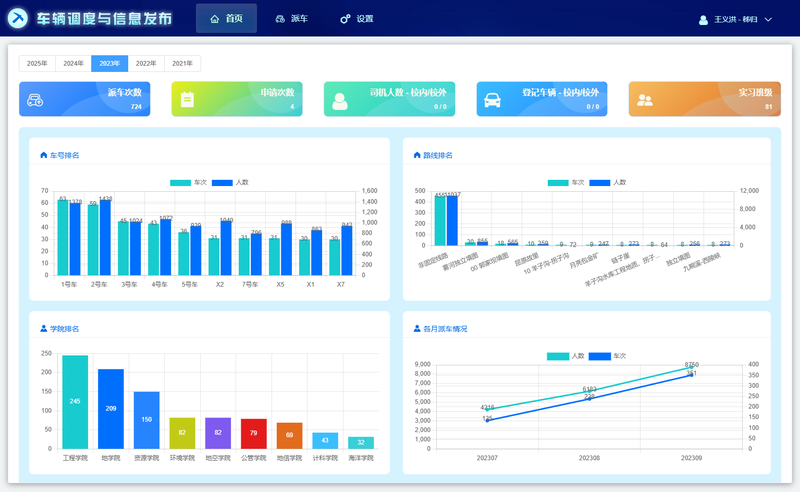Open the 派车次数 card
Viewport: 800px width, 492px height.
pyautogui.click(x=85, y=99)
